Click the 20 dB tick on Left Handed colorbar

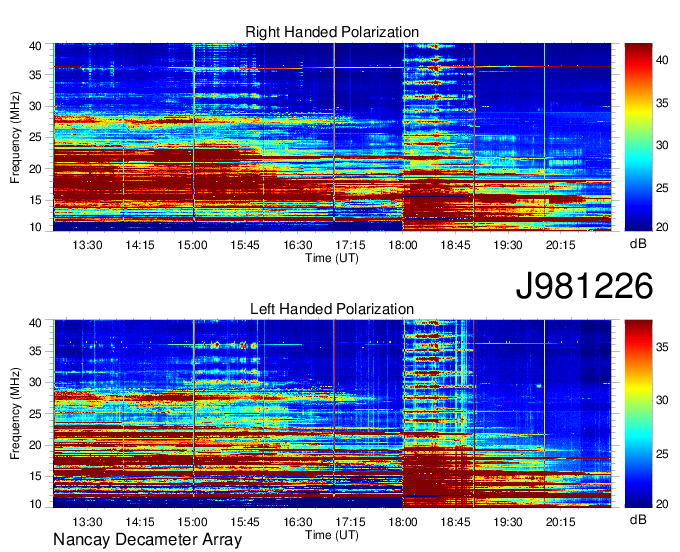662,504
